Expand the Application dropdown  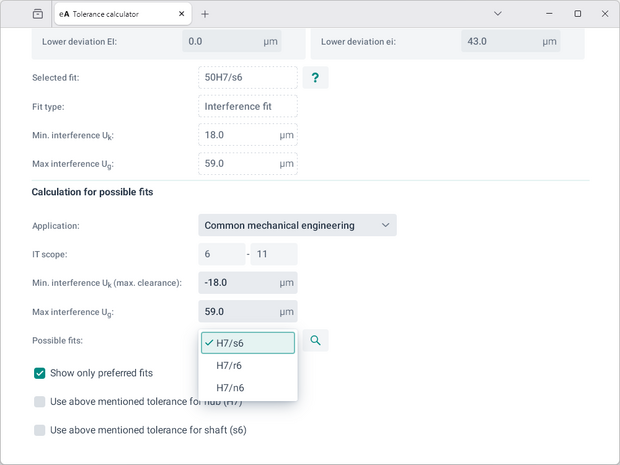(297, 225)
